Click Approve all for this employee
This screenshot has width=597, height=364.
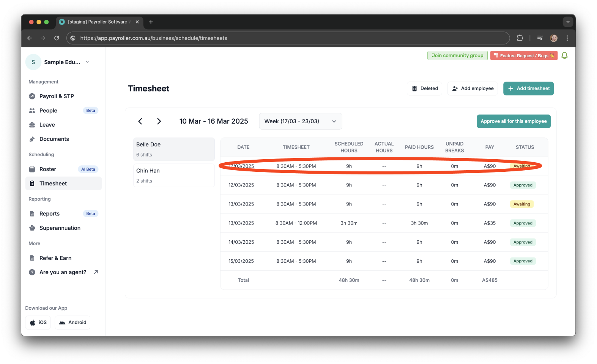click(x=514, y=121)
